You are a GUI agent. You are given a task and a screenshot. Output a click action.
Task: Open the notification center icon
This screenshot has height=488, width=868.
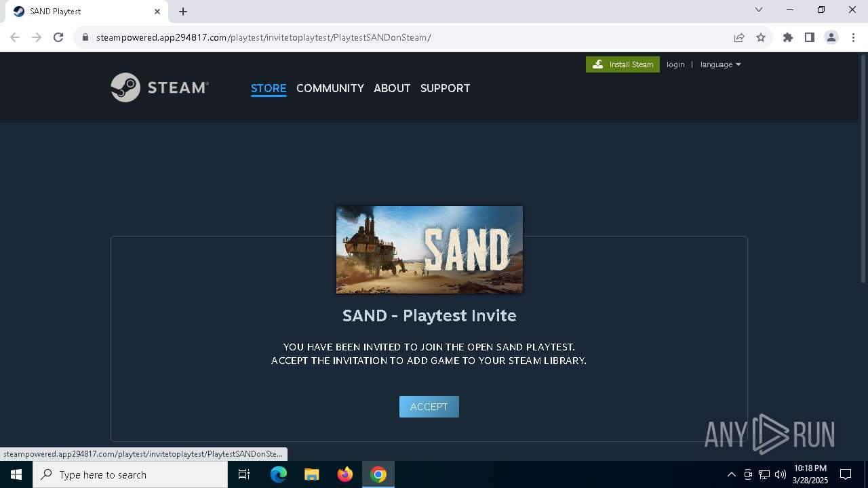[846, 474]
